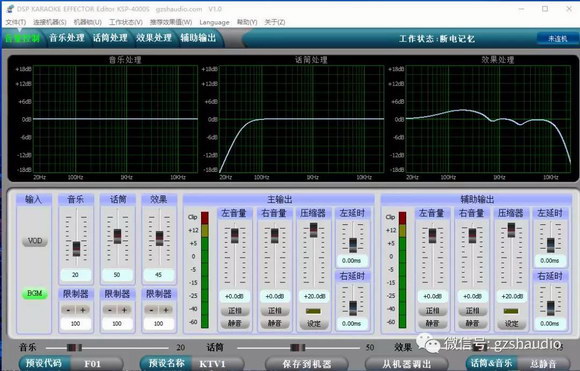Image resolution: width=580 pixels, height=371 pixels.
Task: Open the Language menu
Action: point(214,22)
